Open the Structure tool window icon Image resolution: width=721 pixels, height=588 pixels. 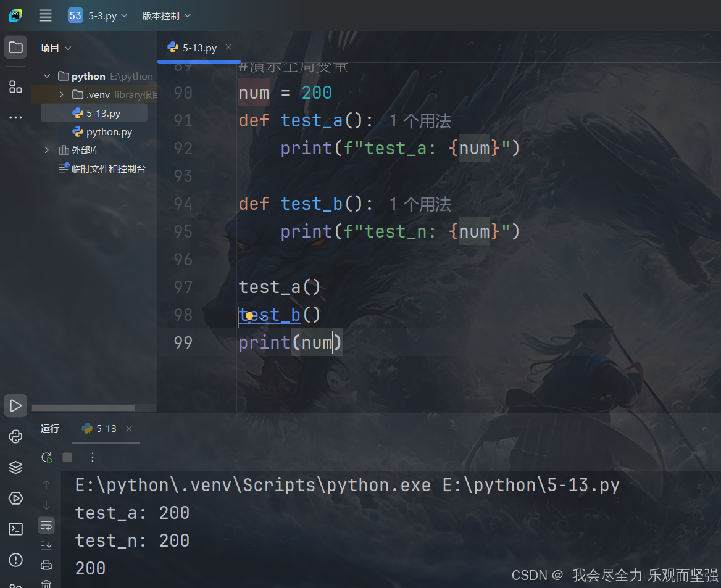15,86
